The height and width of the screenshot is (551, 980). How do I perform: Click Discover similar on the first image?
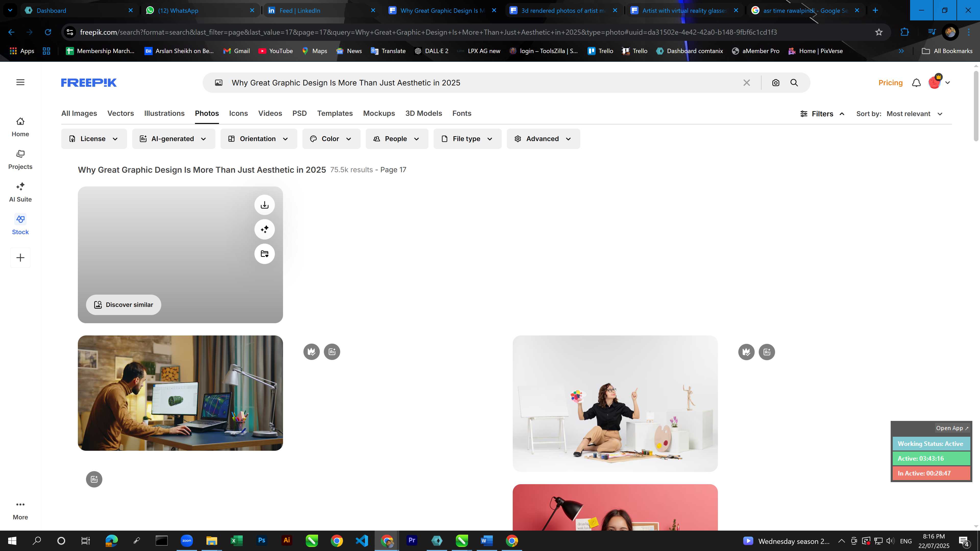[x=123, y=305]
